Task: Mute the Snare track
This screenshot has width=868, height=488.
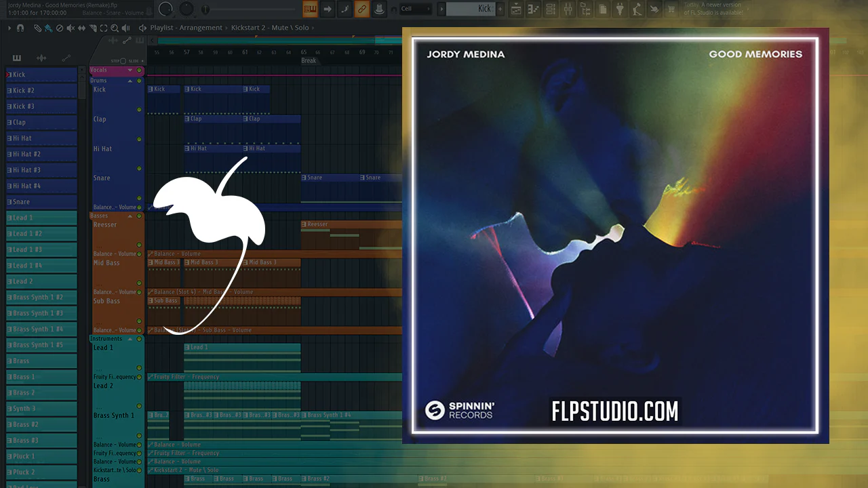Action: click(x=139, y=198)
